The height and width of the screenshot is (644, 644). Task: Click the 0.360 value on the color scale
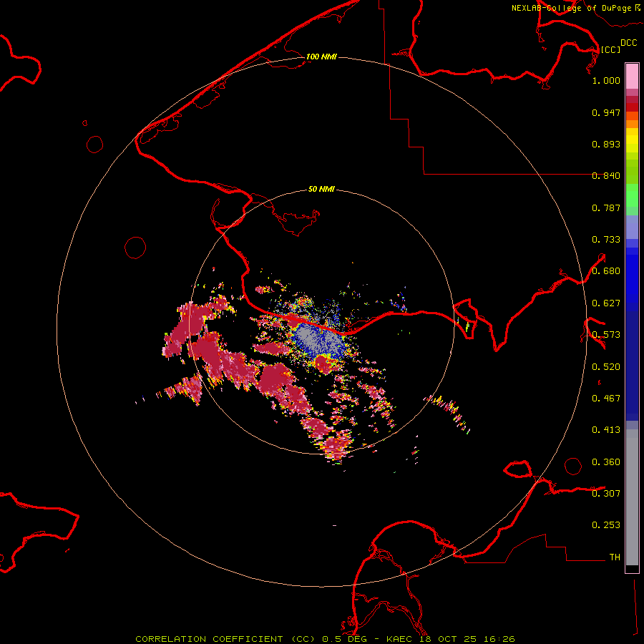tap(606, 462)
